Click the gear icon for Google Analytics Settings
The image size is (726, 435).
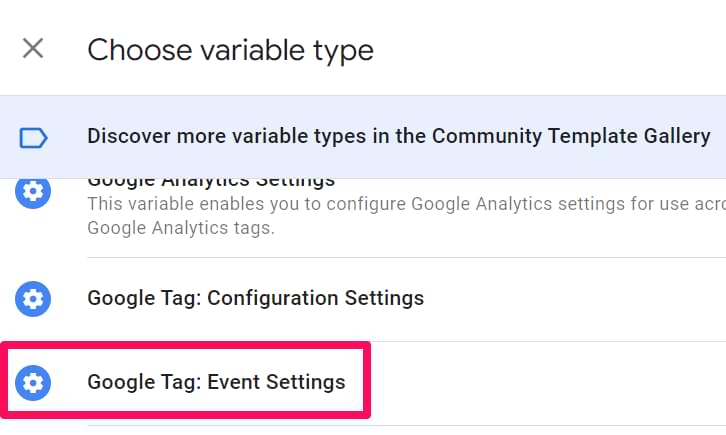point(33,191)
